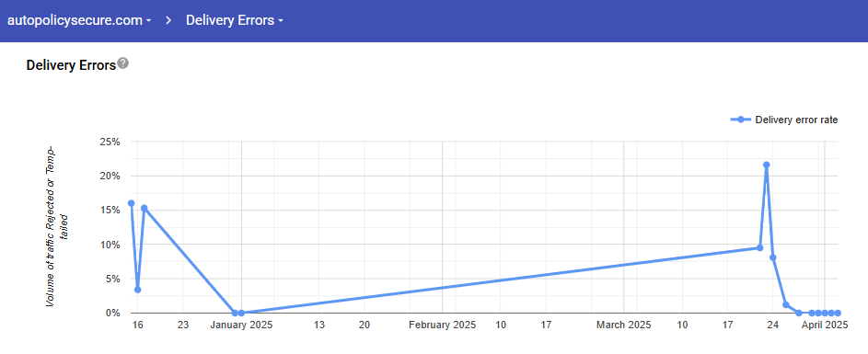Click the zero data point at January 2025
This screenshot has width=868, height=354.
[x=241, y=313]
